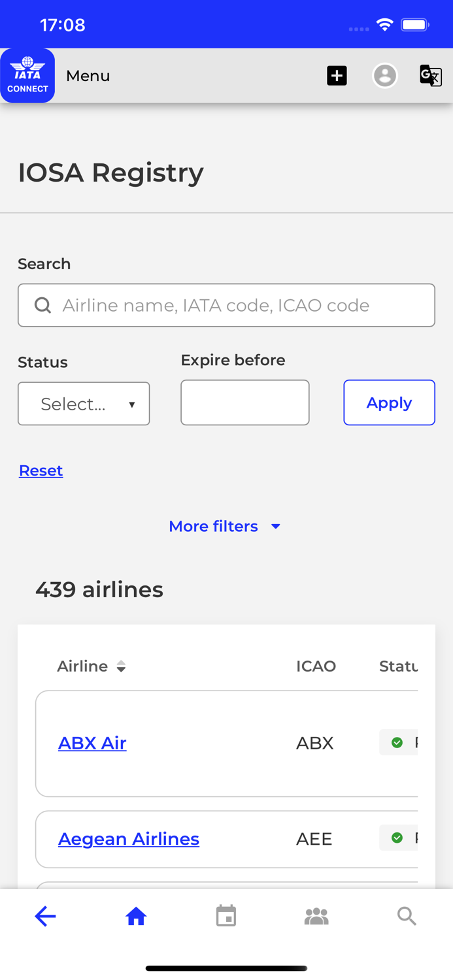Image resolution: width=453 pixels, height=980 pixels.
Task: Open the IATA Connect logo
Action: point(27,75)
